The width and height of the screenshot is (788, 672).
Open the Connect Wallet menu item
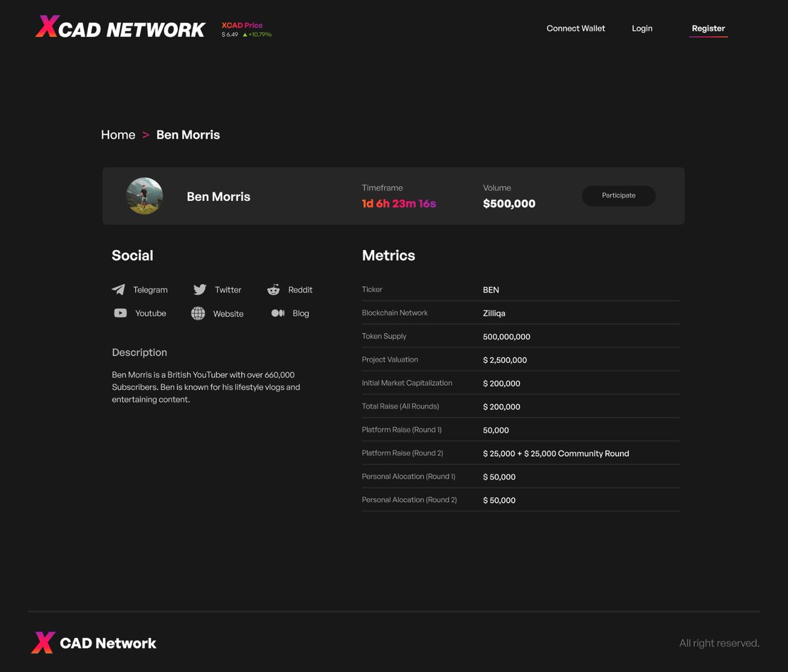576,28
